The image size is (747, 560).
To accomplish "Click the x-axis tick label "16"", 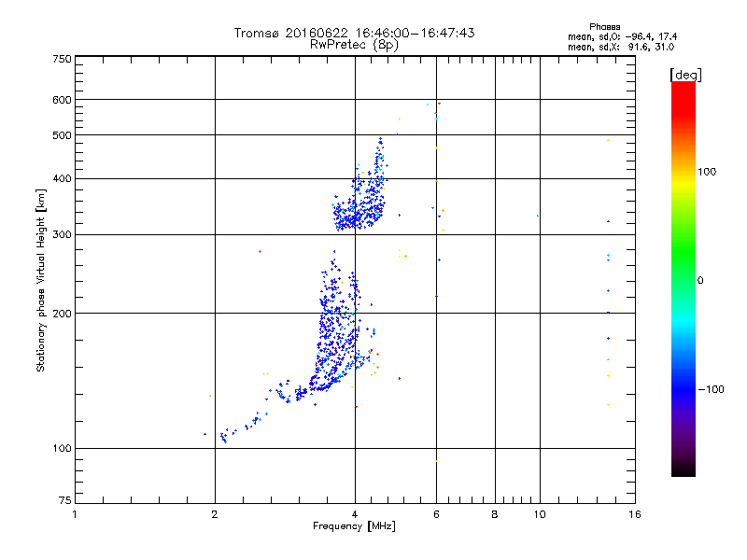I will 635,514.
